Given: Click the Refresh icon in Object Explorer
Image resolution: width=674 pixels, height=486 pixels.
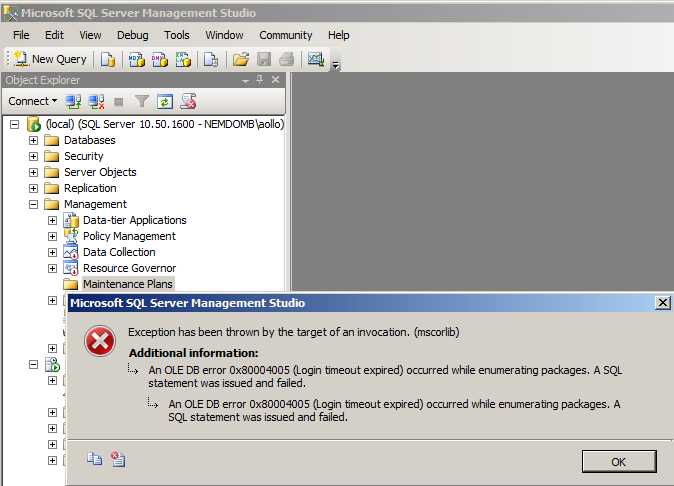Looking at the screenshot, I should (165, 101).
